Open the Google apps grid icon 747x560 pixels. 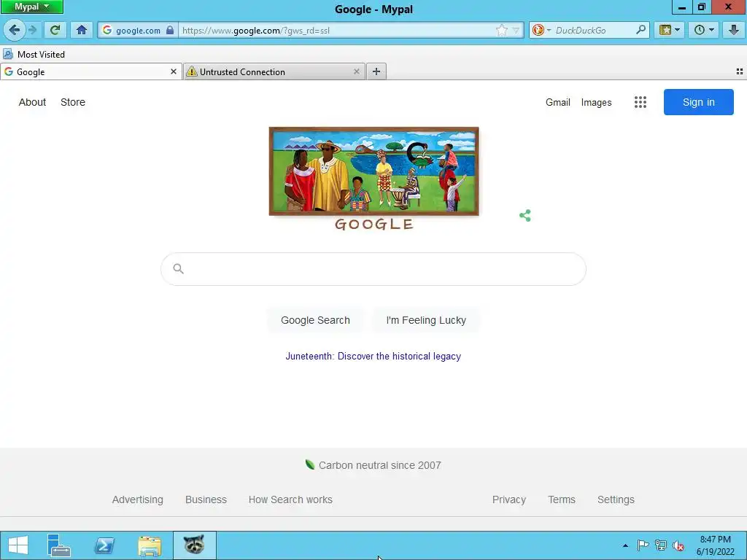(640, 102)
